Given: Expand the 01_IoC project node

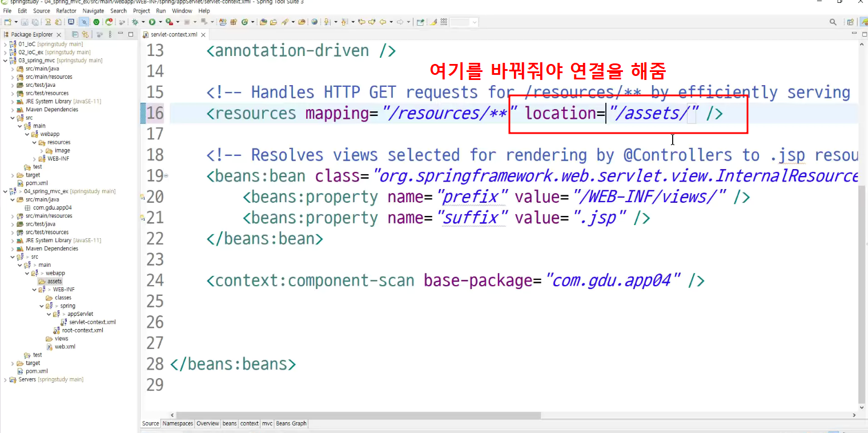Looking at the screenshot, I should coord(6,44).
